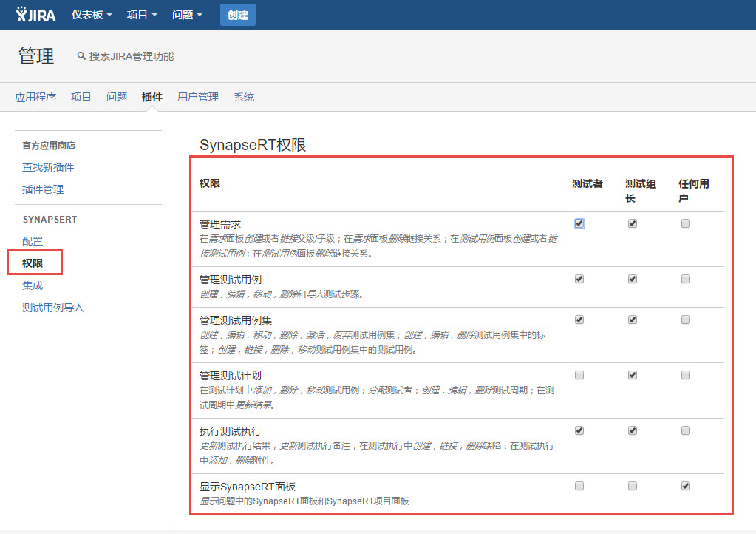This screenshot has height=534, width=756.
Task: Switch to the 项目 admin tab
Action: [x=81, y=97]
